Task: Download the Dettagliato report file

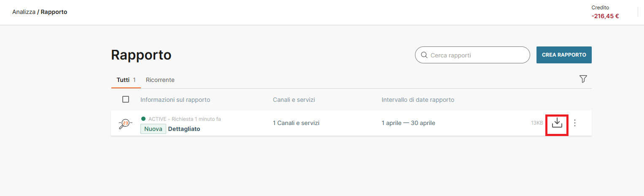Action: pos(557,123)
